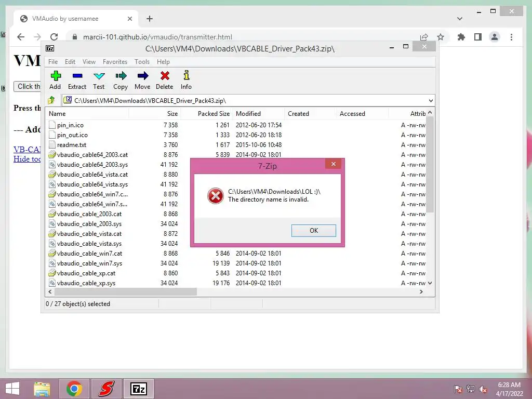
Task: Open the Edit menu in 7-Zip
Action: point(70,62)
